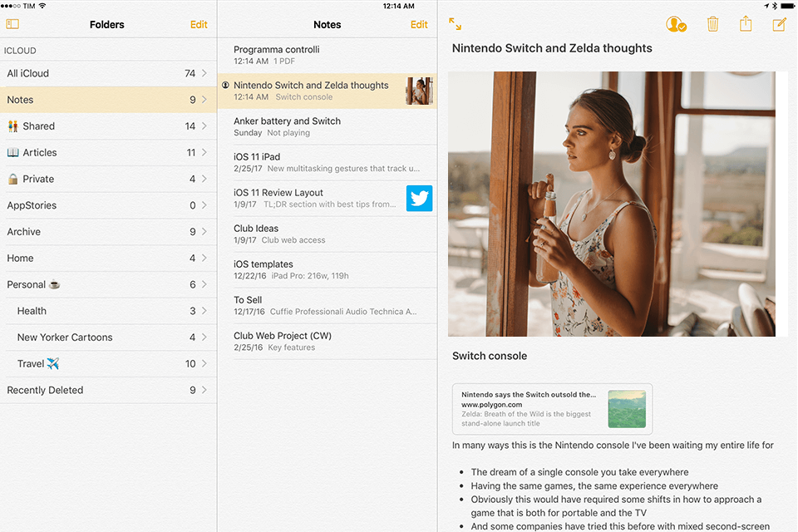Click the Private folder lock icon

(x=12, y=179)
